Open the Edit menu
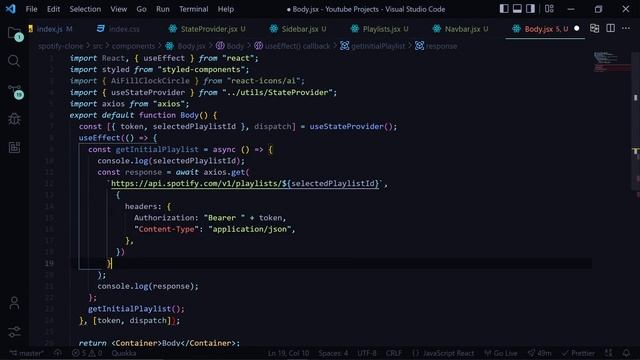 point(53,9)
